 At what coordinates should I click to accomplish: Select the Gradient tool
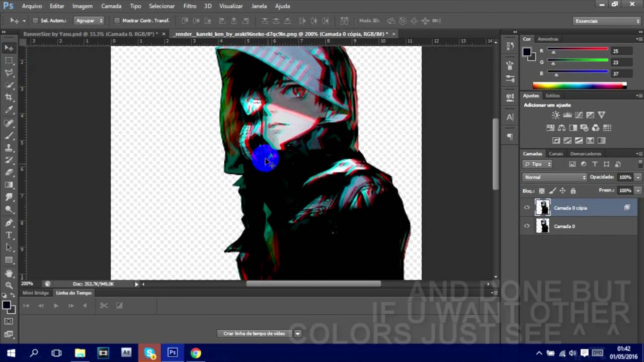(9, 185)
